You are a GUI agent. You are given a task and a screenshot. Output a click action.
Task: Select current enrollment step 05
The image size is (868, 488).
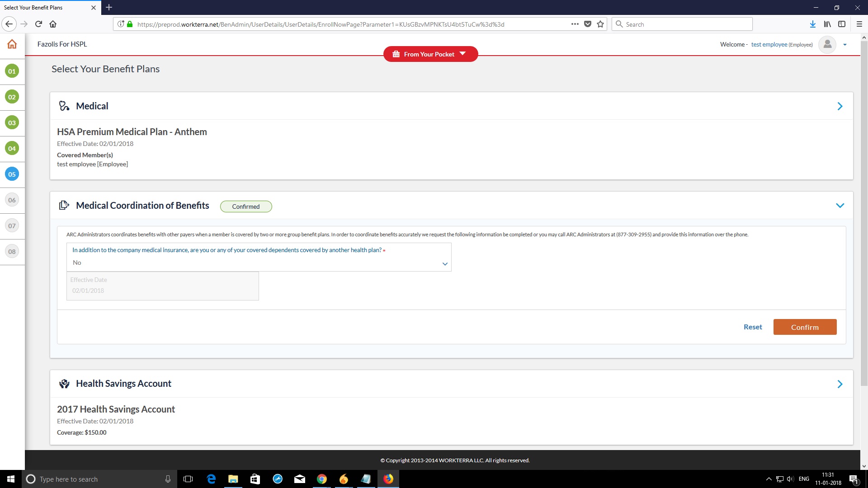click(x=12, y=174)
